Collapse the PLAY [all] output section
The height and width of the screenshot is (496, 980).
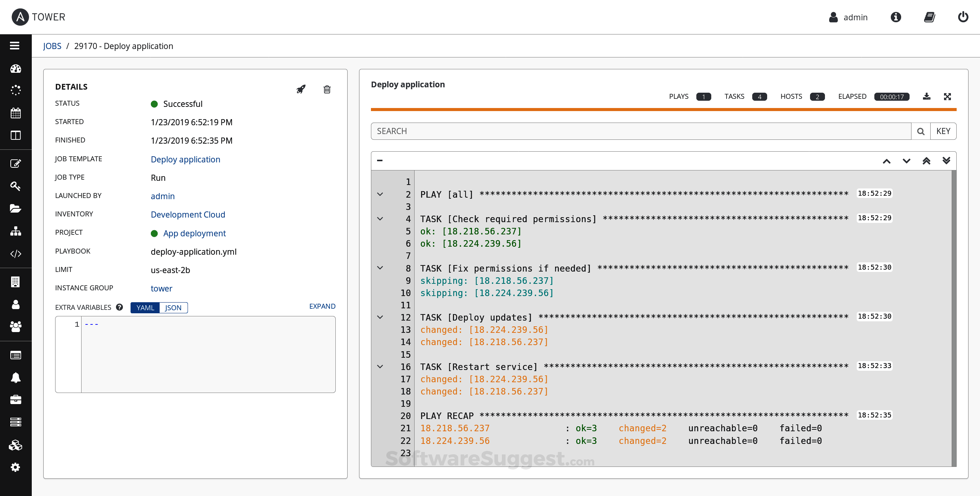pos(380,194)
